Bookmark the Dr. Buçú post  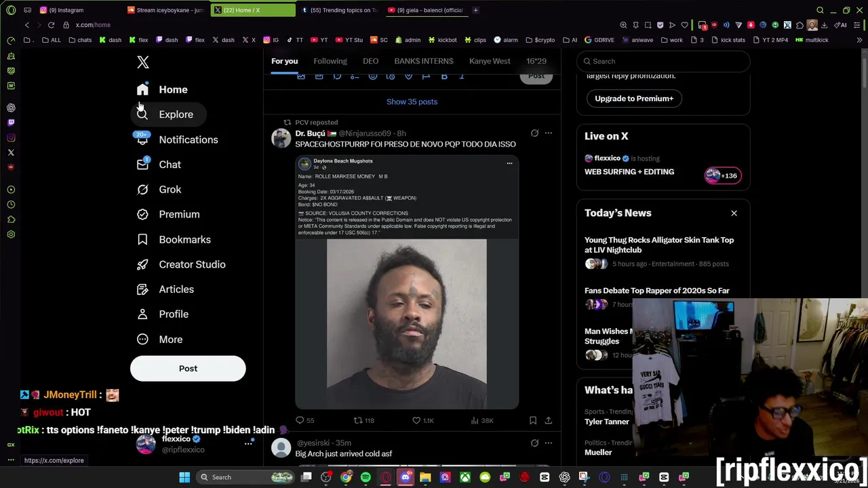[x=533, y=421]
